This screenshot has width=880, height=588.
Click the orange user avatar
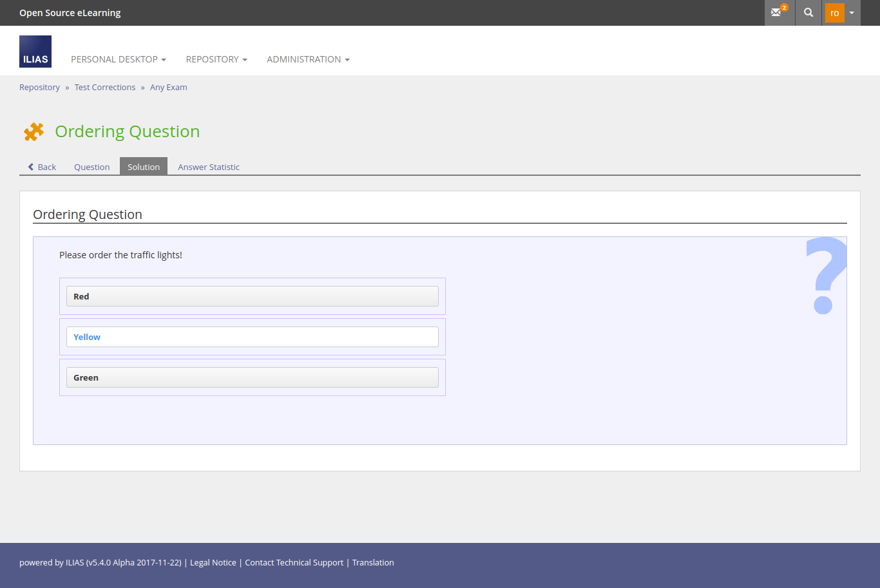[834, 13]
